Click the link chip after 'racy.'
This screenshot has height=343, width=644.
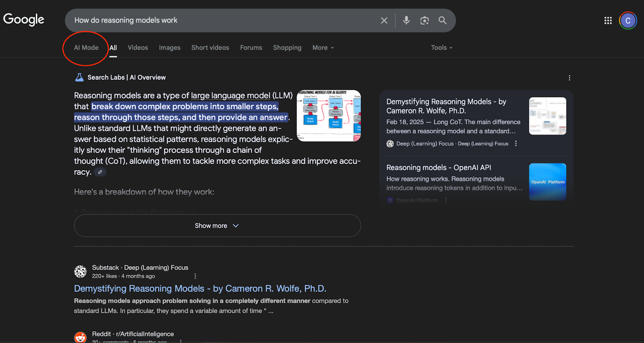(100, 172)
